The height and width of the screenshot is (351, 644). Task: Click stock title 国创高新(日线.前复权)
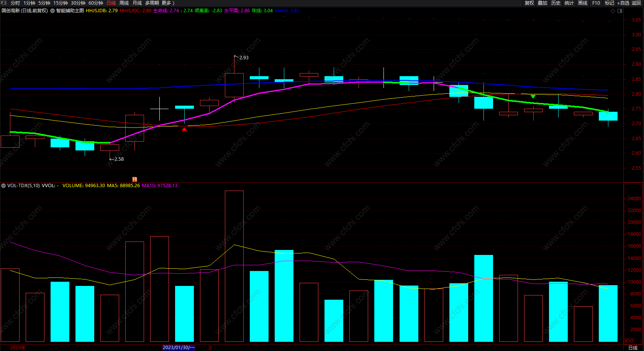pos(25,11)
